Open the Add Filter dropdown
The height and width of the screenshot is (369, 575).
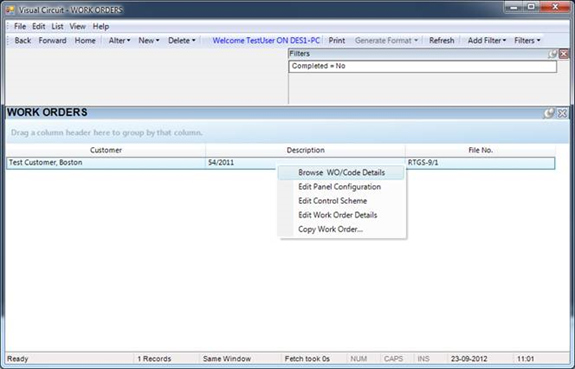487,40
